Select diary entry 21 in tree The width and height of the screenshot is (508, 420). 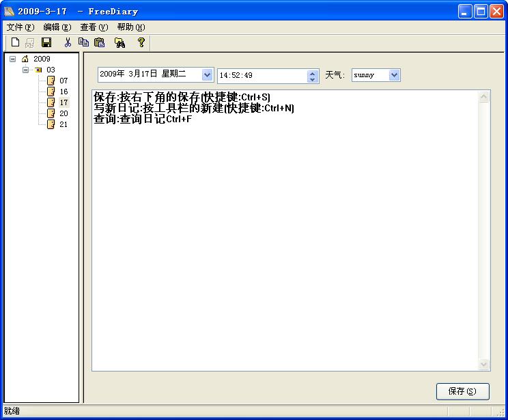(x=63, y=124)
